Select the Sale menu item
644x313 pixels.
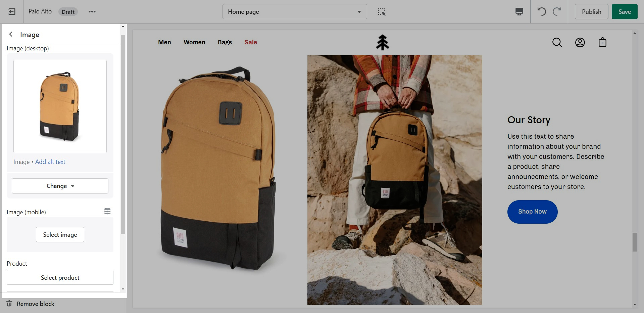251,42
